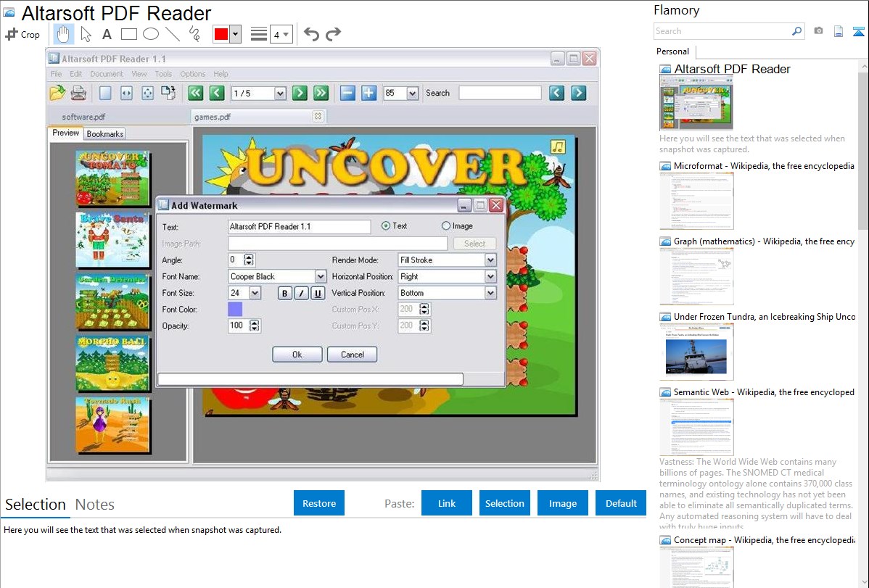869x588 pixels.
Task: Open the Font Size 24 dropdown
Action: (255, 293)
